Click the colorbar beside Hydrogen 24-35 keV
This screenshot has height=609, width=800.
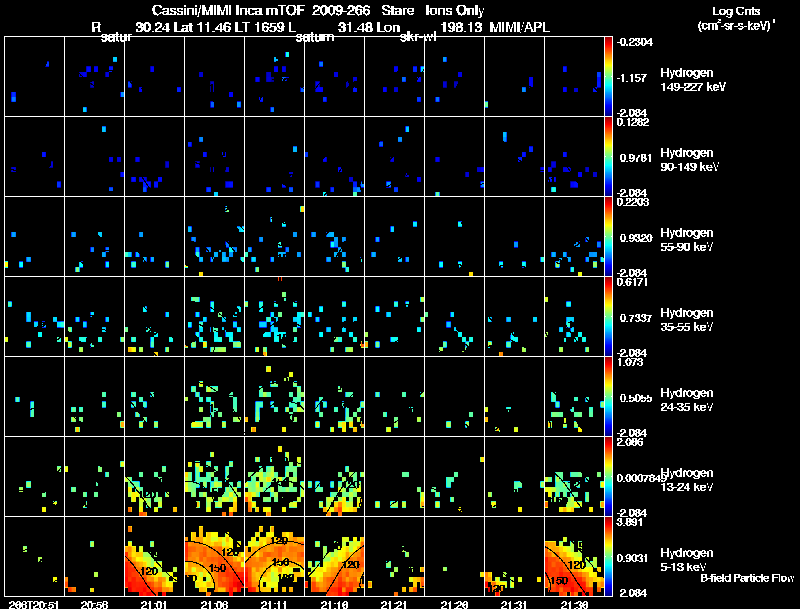coord(608,396)
